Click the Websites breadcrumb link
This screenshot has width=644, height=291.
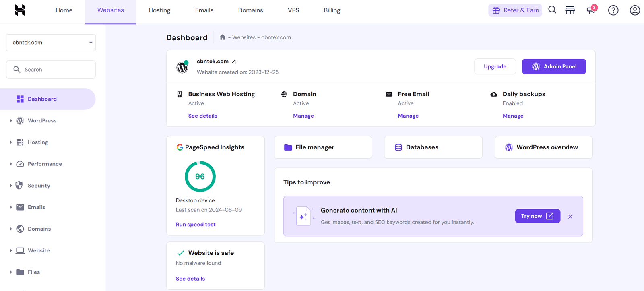point(244,37)
